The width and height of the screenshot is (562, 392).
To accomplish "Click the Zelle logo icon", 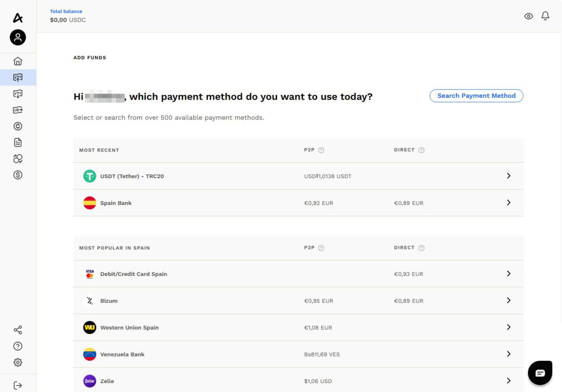I will coord(89,381).
